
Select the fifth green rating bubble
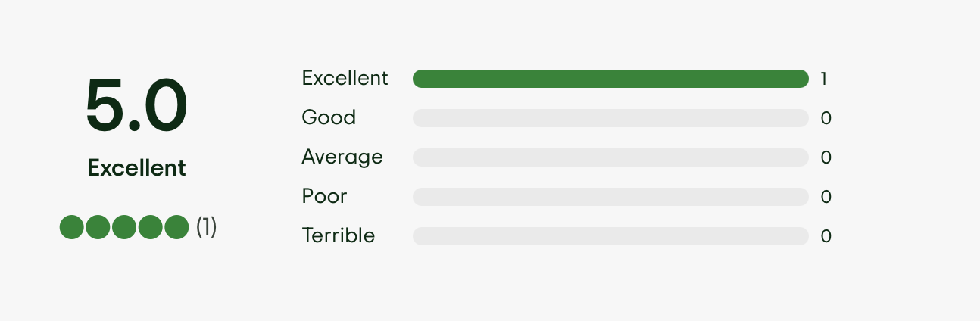(176, 227)
